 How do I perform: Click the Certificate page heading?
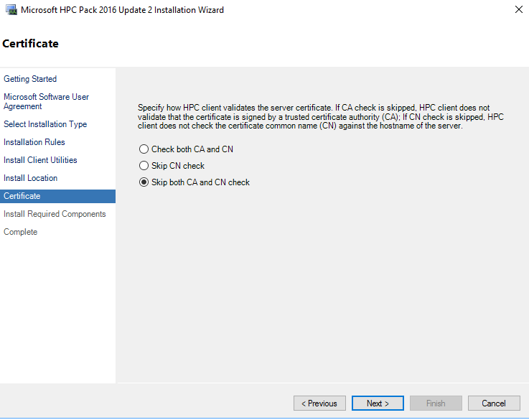point(30,44)
